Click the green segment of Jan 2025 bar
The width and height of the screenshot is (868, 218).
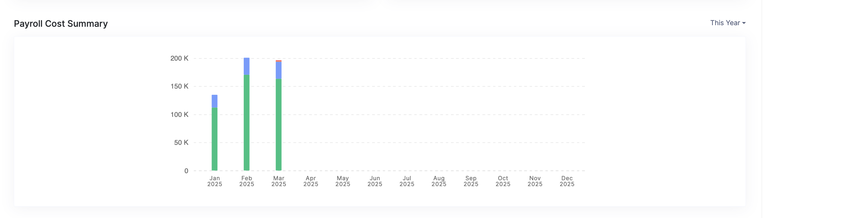pyautogui.click(x=215, y=139)
